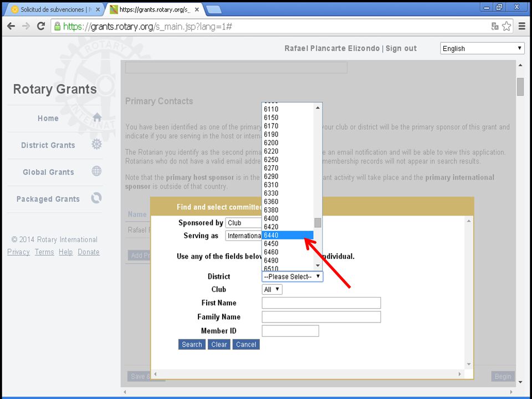Click the green padlock security icon
Viewport: 532px width, 399px height.
[57, 26]
